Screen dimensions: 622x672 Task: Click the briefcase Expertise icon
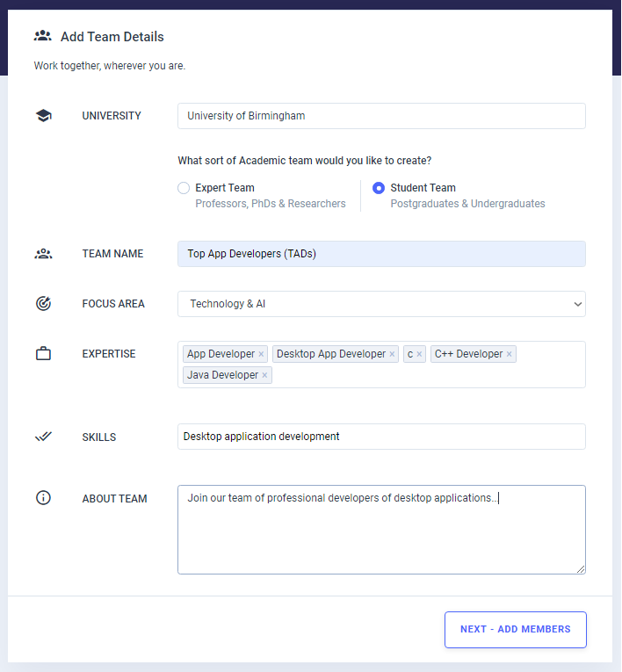tap(43, 354)
